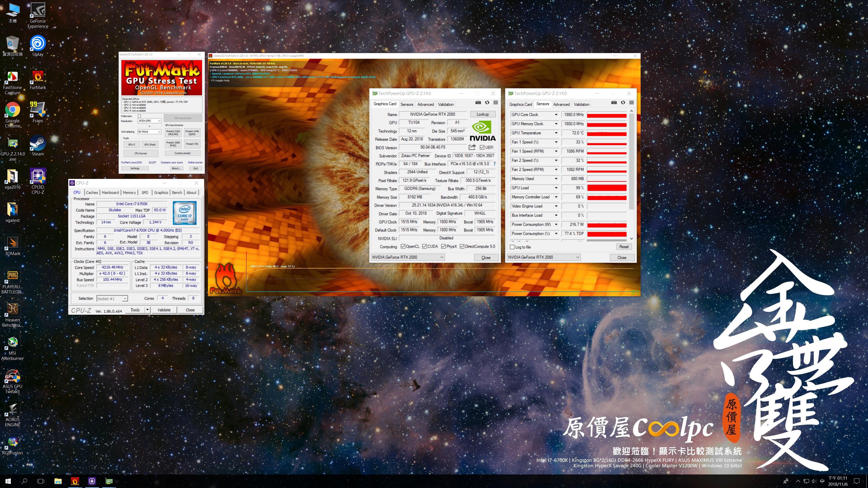
Task: Open GPU Temperature sensor dropdown
Action: (x=556, y=133)
